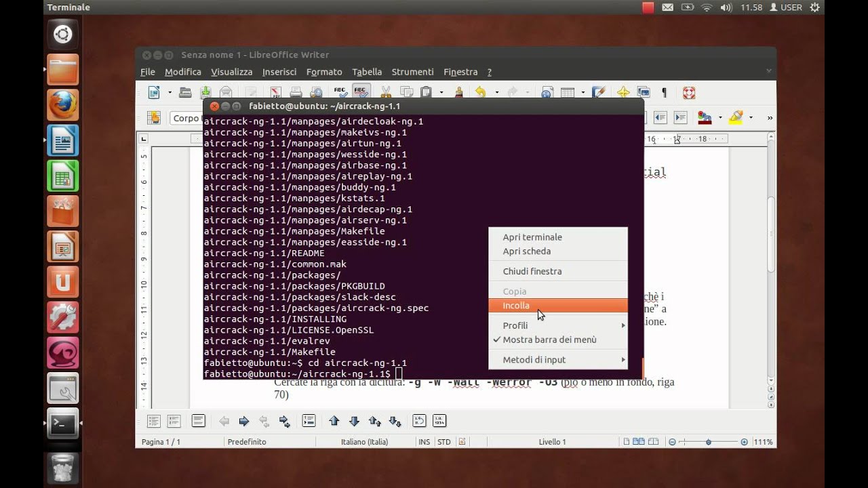Open the Visualizza menu
Screen dimensions: 868x488
click(231, 72)
